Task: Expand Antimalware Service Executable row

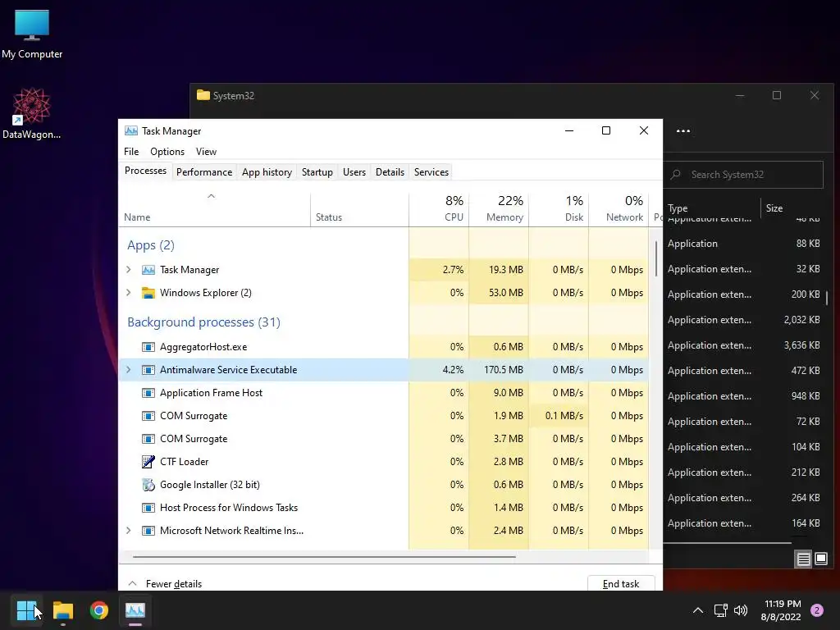Action: tap(129, 370)
